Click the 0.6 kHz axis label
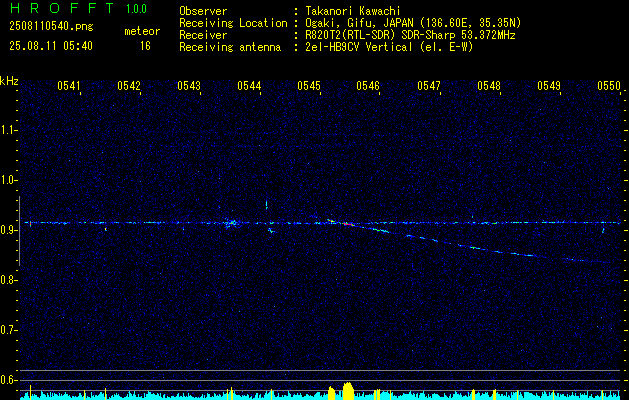629x400 pixels. (x=8, y=380)
